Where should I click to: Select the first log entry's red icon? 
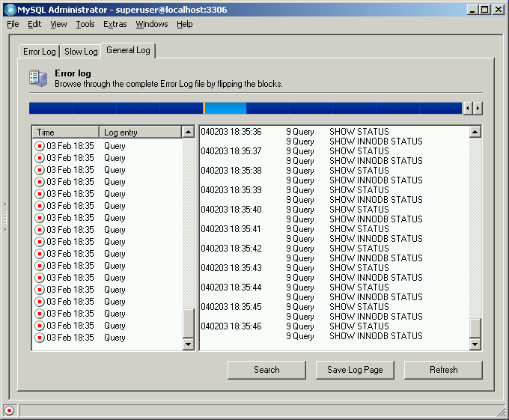[x=40, y=146]
